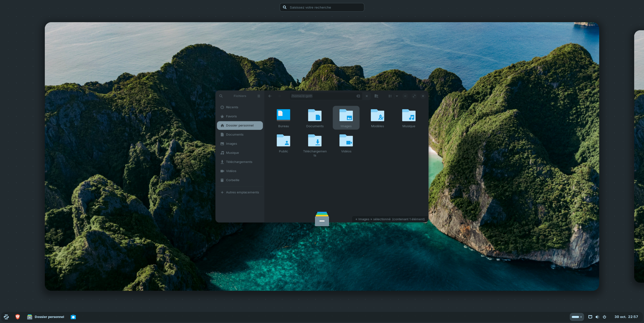Open the Zorin start menu
Screen dimensions: 644x323
tap(6, 317)
